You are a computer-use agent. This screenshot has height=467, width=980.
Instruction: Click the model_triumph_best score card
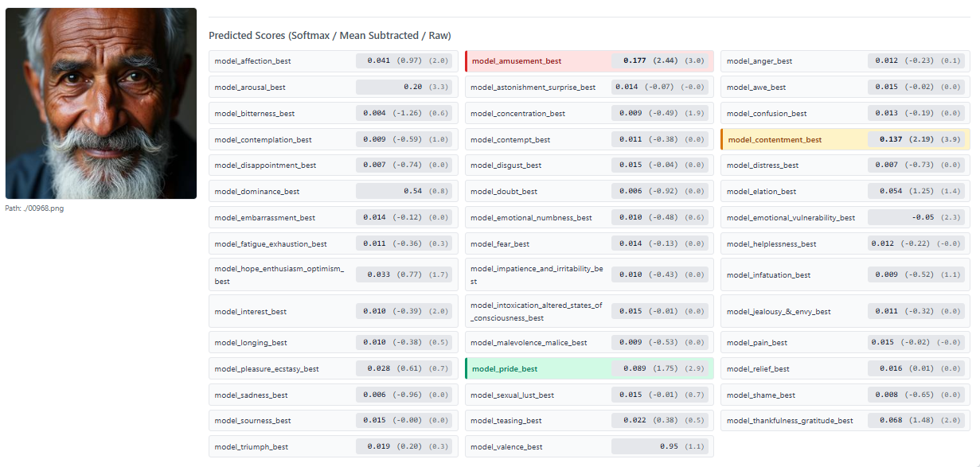pos(333,447)
